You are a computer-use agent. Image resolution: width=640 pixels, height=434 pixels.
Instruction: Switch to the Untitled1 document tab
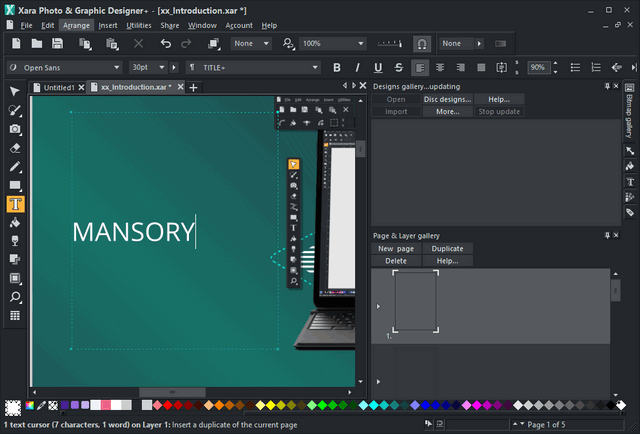point(58,88)
